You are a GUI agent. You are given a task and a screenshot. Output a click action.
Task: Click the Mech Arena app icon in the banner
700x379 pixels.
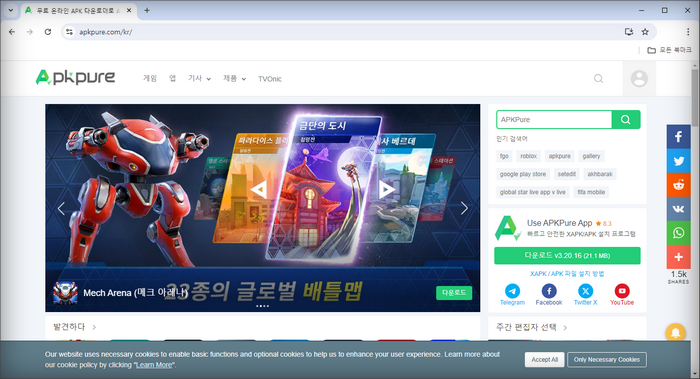coord(65,293)
